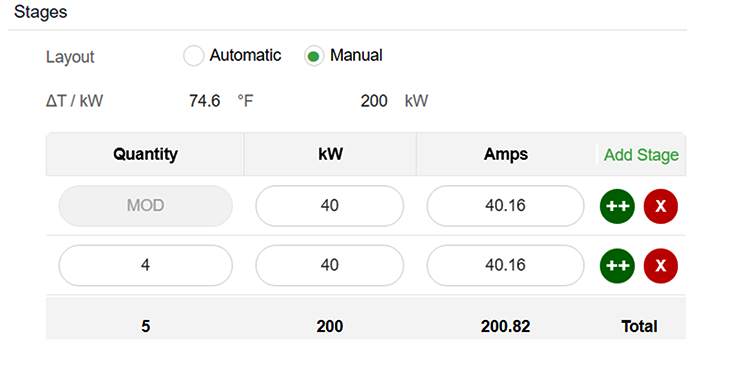
Task: Click the Quantity column header
Action: (x=145, y=154)
